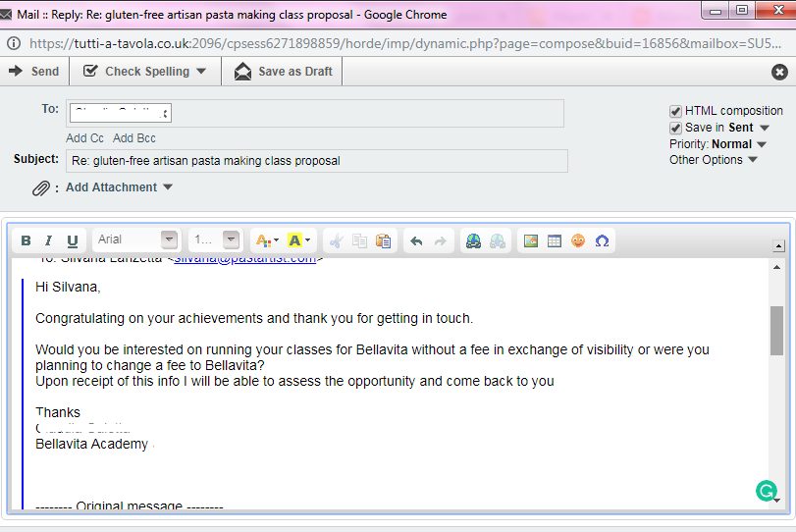Click the editor scrollbar thumb
This screenshot has height=532, width=796.
[776, 331]
